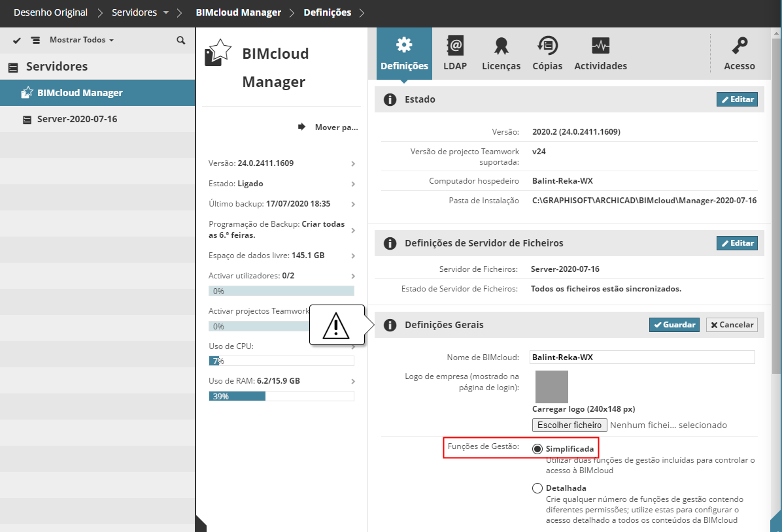The image size is (782, 532).
Task: Click the Escolher ficheiro button
Action: [569, 425]
